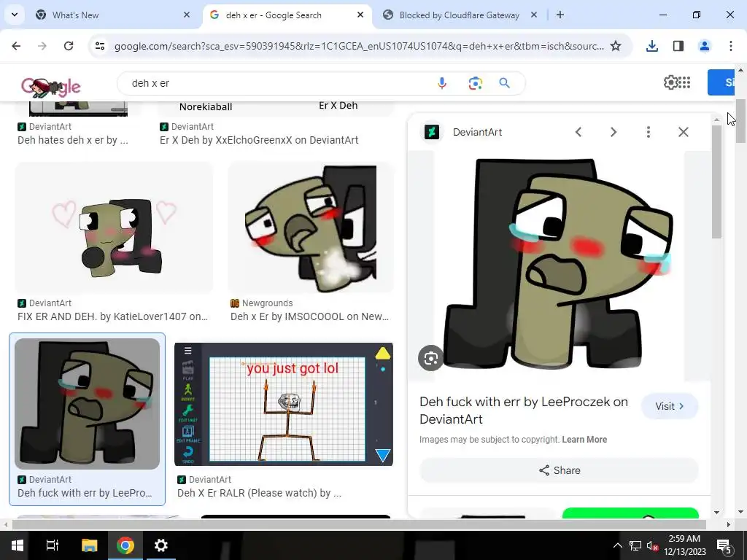This screenshot has height=560, width=747.
Task: Close the What's New tab
Action: coord(186,15)
